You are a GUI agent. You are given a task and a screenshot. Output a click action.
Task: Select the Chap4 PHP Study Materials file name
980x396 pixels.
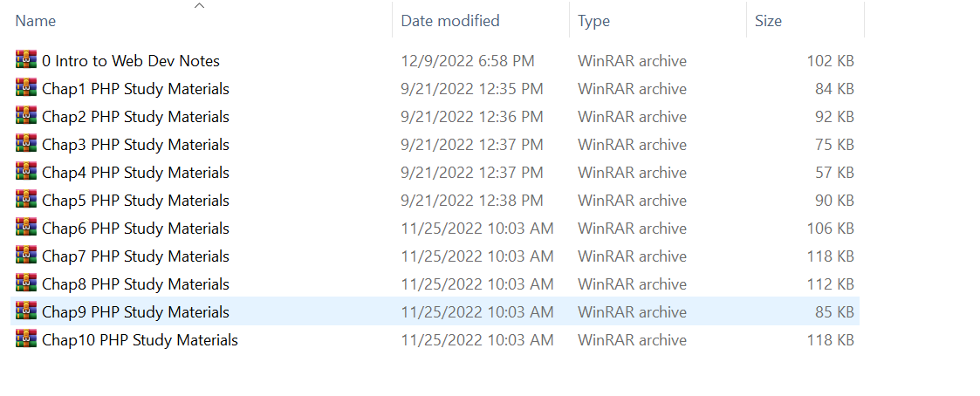135,173
